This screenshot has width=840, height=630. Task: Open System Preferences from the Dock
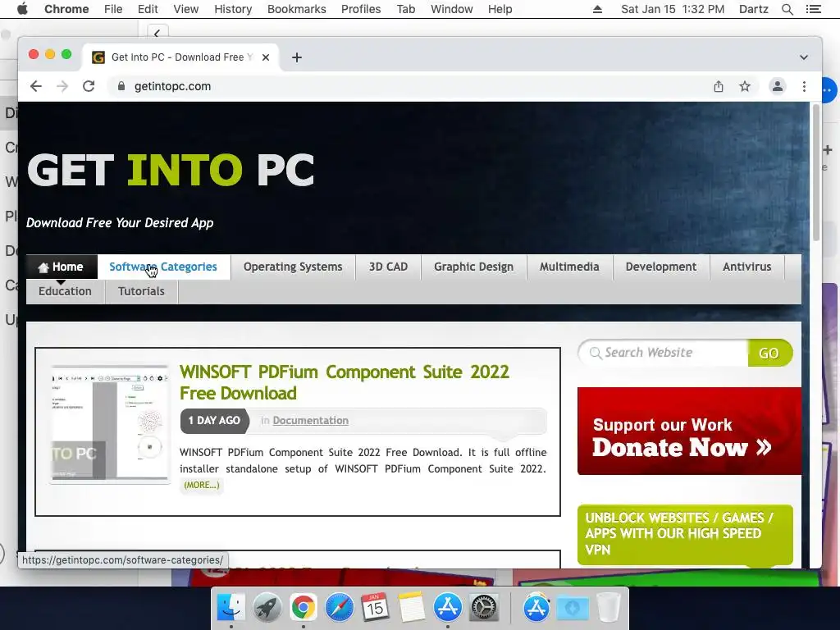[x=484, y=607]
